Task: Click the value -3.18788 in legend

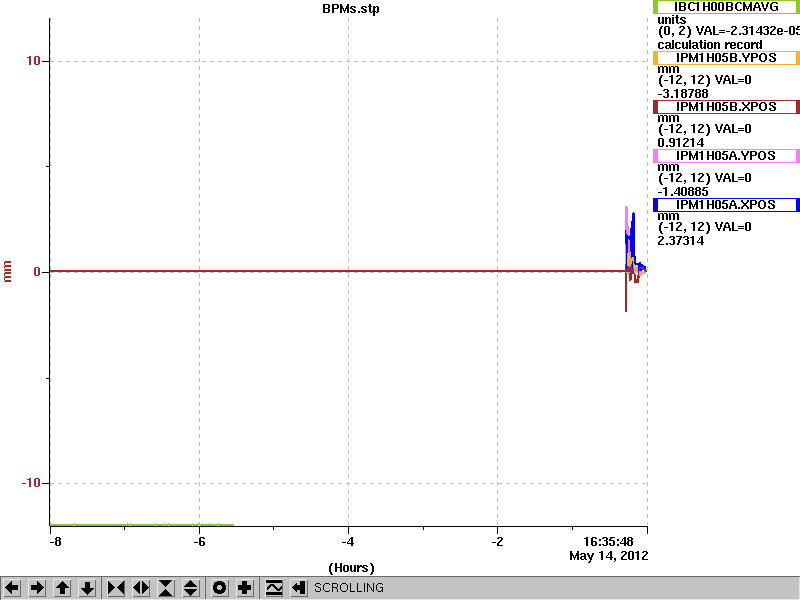Action: [x=683, y=94]
